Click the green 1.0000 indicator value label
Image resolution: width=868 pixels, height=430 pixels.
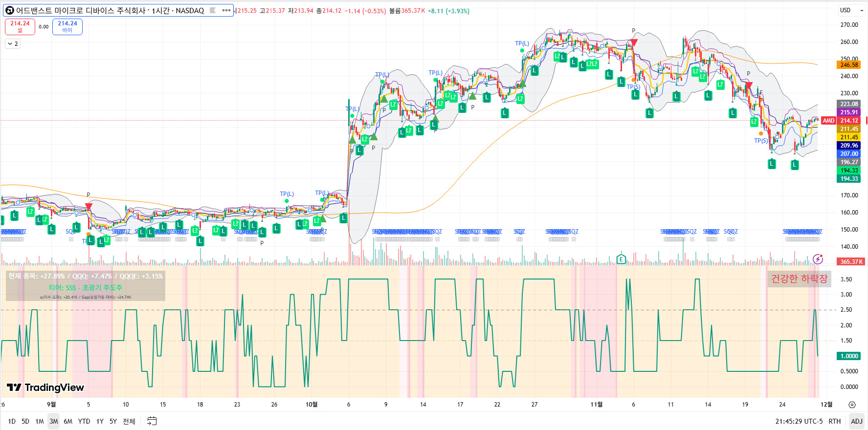coord(849,356)
